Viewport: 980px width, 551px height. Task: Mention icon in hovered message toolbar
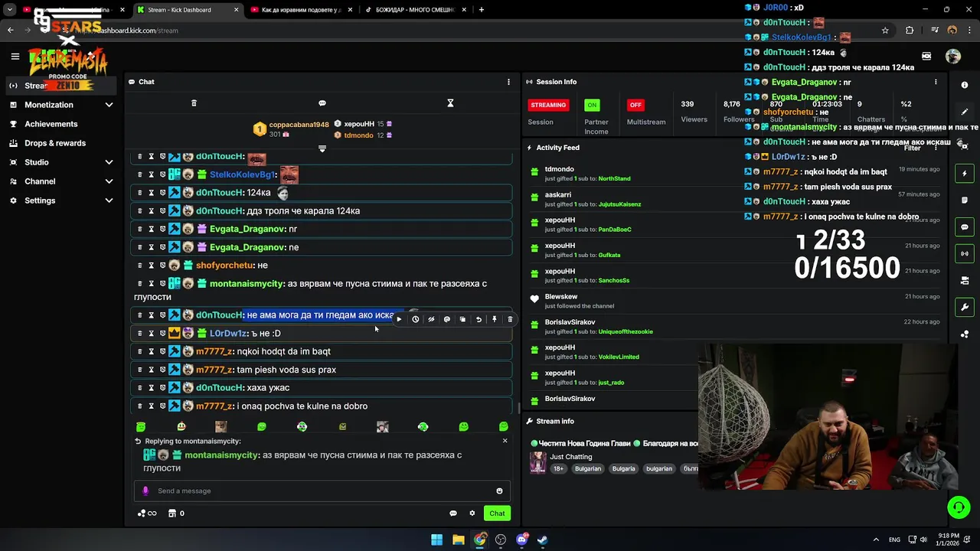[447, 319]
